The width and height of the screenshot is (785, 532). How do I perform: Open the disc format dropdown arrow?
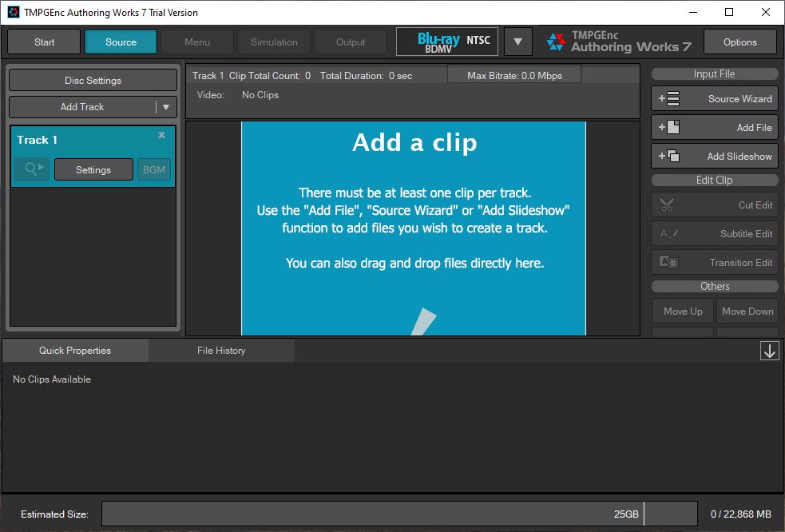click(x=517, y=42)
